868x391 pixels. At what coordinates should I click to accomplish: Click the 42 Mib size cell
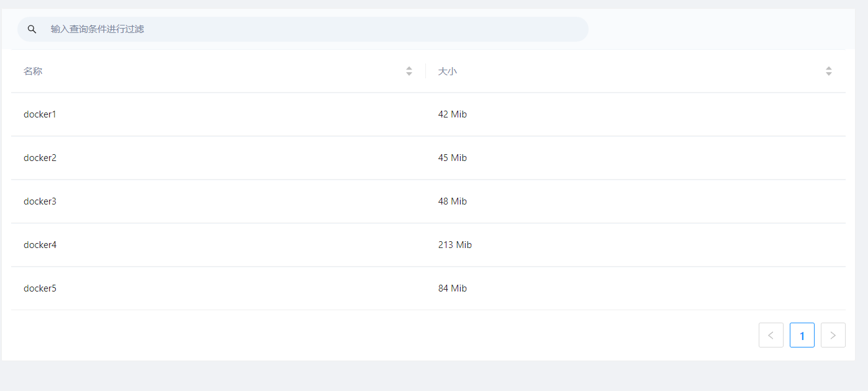(452, 114)
